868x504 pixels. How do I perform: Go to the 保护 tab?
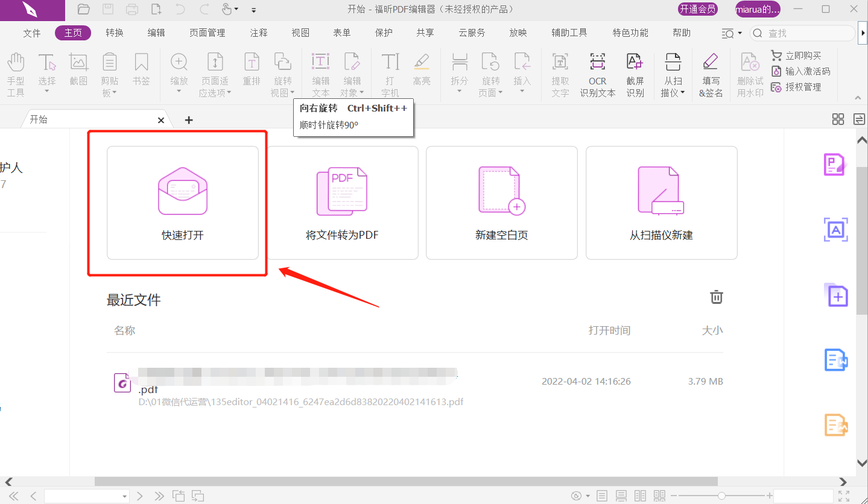(384, 33)
